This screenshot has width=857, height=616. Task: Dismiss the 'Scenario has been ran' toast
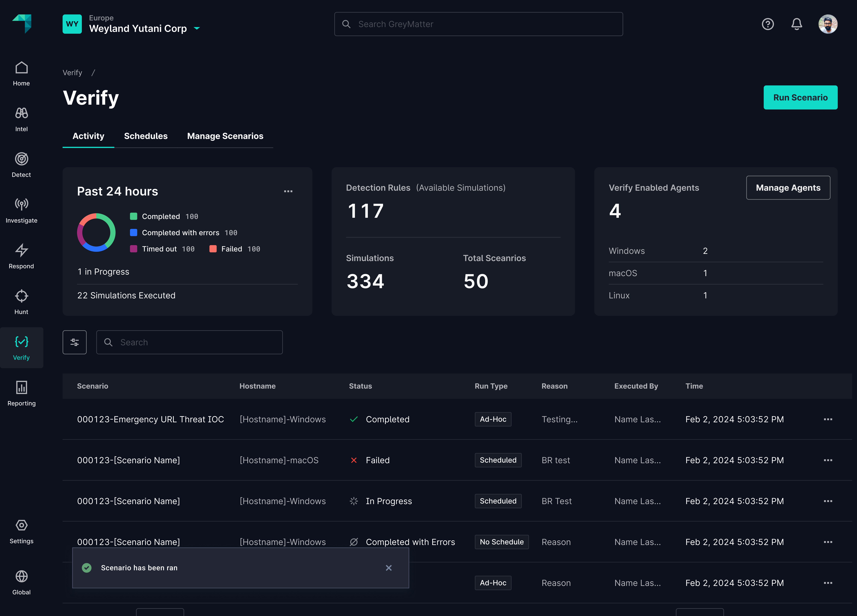[x=388, y=568]
